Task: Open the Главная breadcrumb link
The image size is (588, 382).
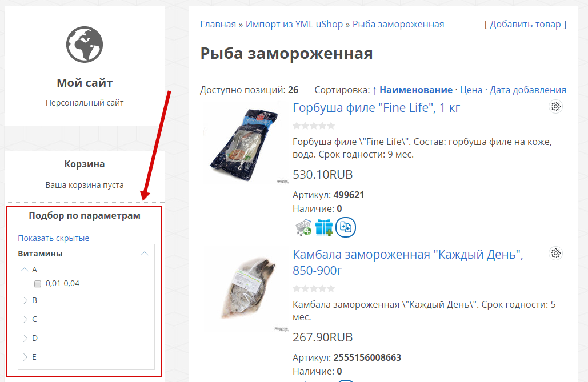Action: coord(218,25)
